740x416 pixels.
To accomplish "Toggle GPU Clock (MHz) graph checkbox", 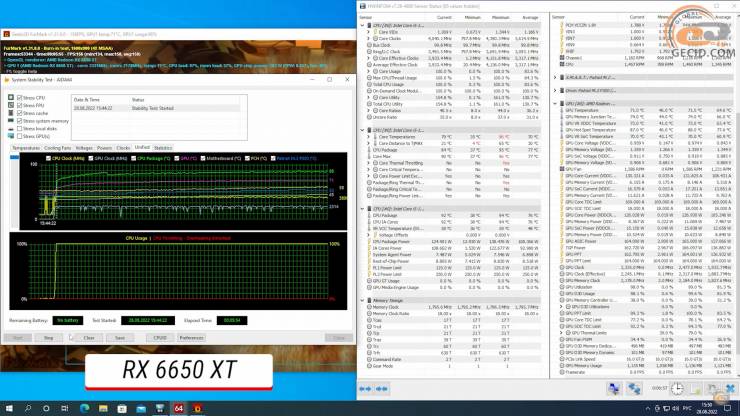I will 91,158.
